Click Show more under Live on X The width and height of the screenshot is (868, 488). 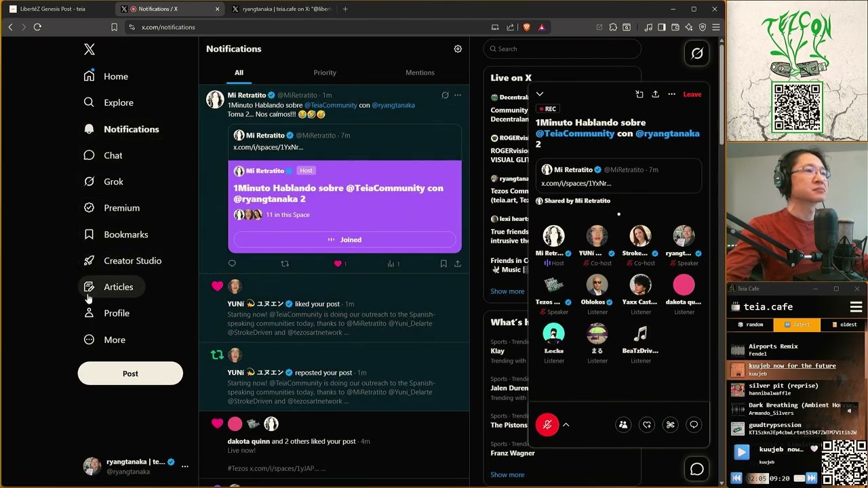[507, 291]
